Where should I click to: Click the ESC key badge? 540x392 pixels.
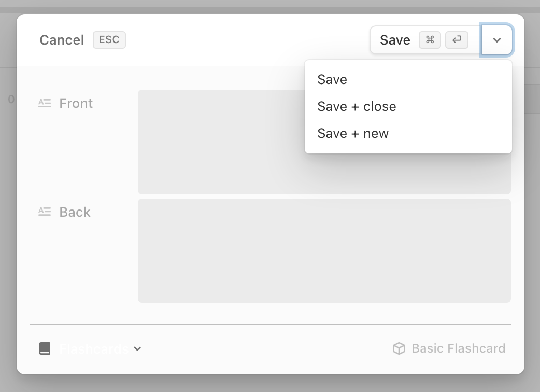pyautogui.click(x=109, y=40)
